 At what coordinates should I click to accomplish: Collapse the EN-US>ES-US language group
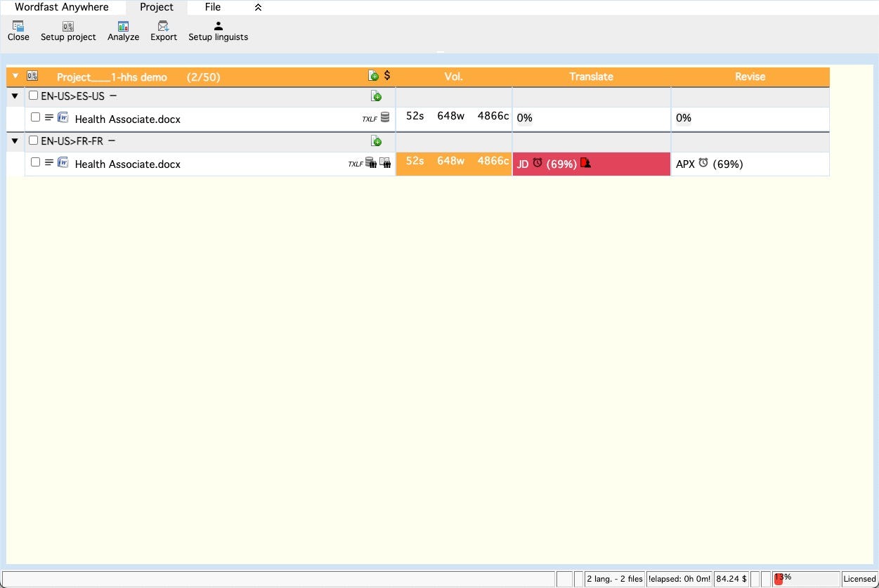coord(15,96)
